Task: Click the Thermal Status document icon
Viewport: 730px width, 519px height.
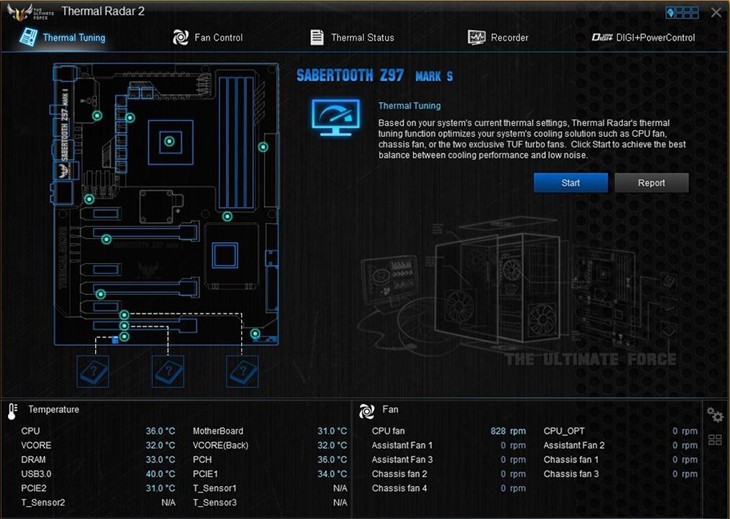Action: [317, 37]
